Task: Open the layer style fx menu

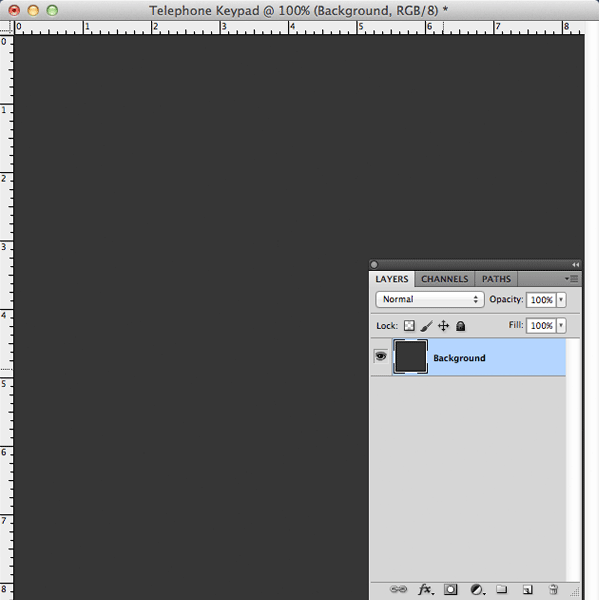Action: [x=426, y=589]
